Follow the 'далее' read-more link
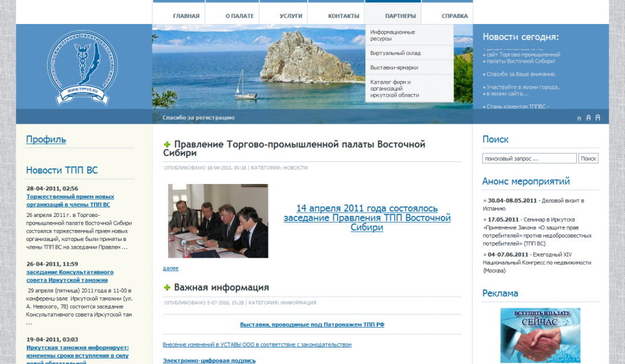 170,268
